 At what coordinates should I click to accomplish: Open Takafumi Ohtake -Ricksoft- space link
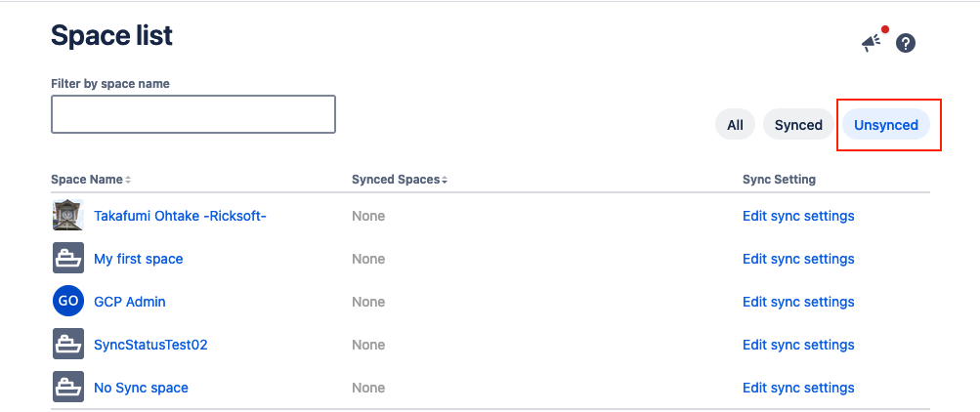pos(180,216)
